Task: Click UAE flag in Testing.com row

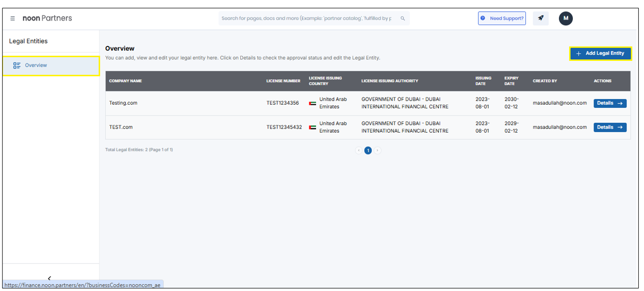Action: (312, 103)
